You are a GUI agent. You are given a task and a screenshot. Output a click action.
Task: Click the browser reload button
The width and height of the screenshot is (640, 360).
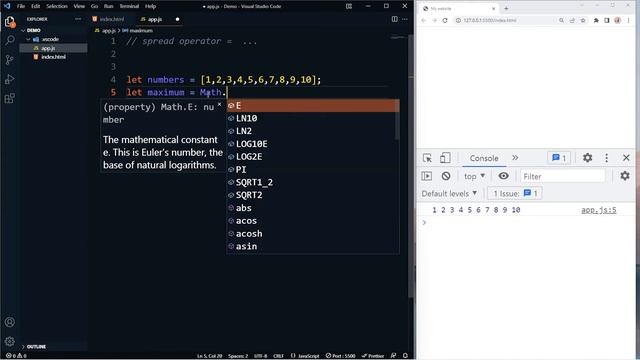click(x=445, y=20)
